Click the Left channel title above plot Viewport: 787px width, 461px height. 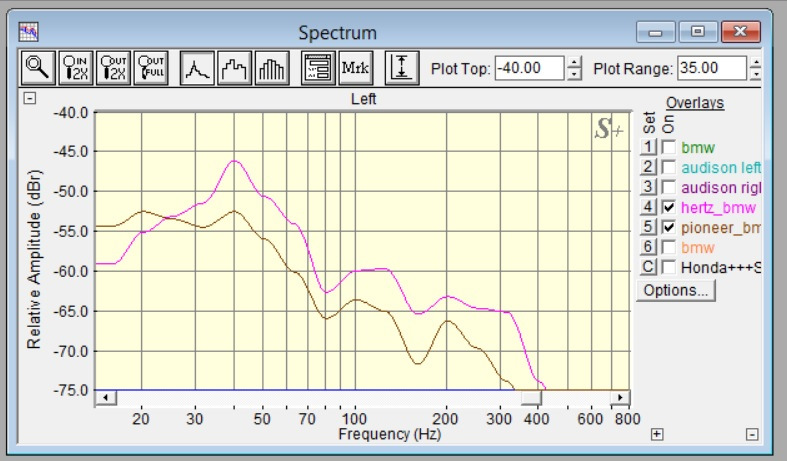[363, 98]
